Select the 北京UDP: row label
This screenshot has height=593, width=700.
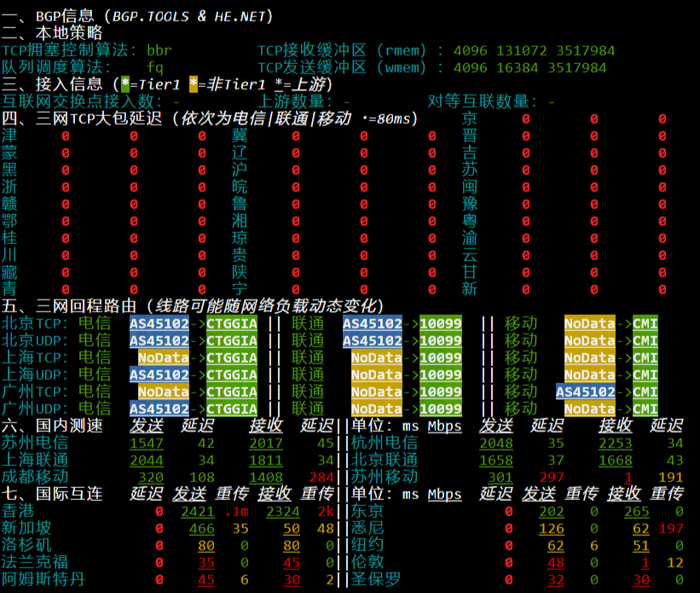pyautogui.click(x=35, y=340)
